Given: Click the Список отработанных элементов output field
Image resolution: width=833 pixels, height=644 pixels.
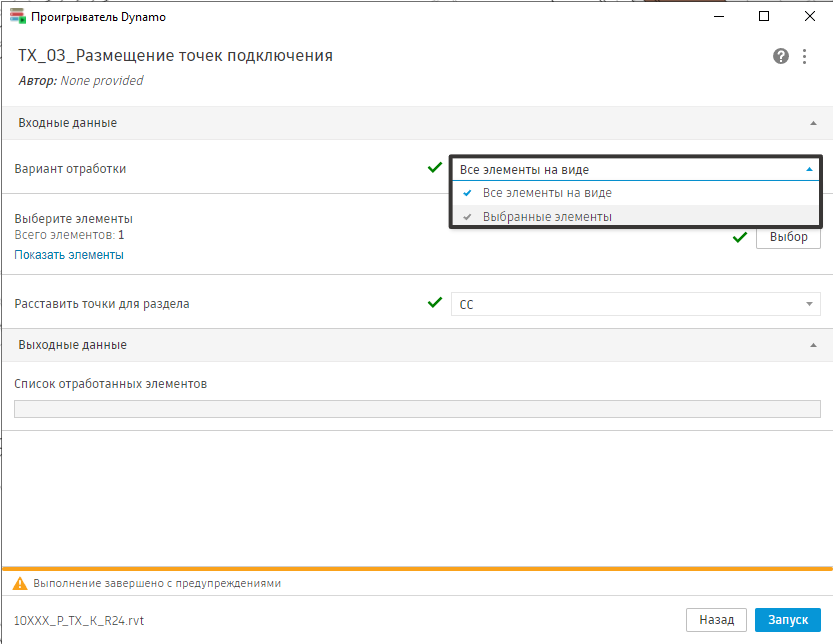Looking at the screenshot, I should (x=416, y=408).
